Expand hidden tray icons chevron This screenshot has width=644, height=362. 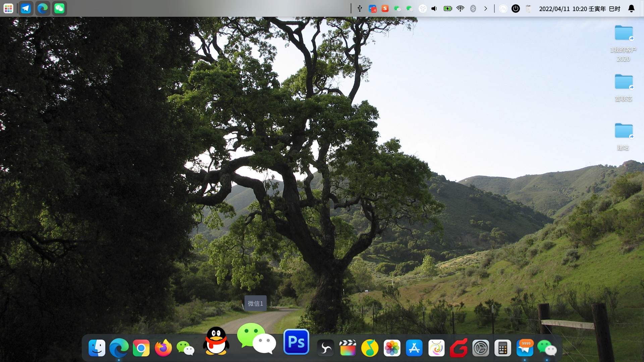tap(485, 9)
